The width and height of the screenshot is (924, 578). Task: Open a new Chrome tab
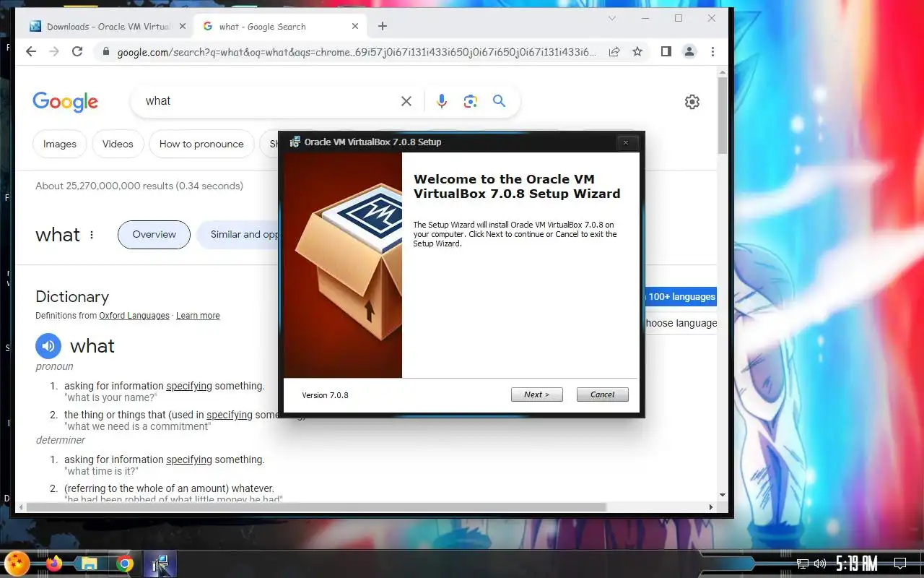(383, 27)
